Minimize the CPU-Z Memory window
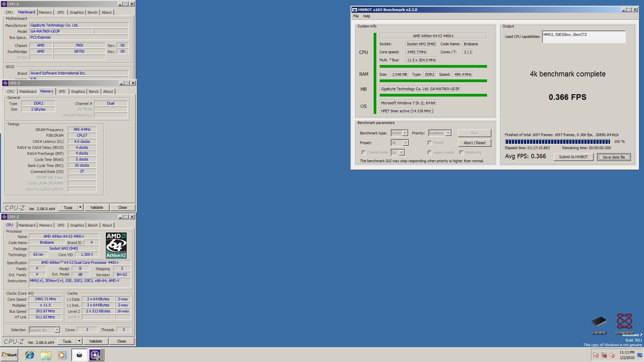 [121, 83]
